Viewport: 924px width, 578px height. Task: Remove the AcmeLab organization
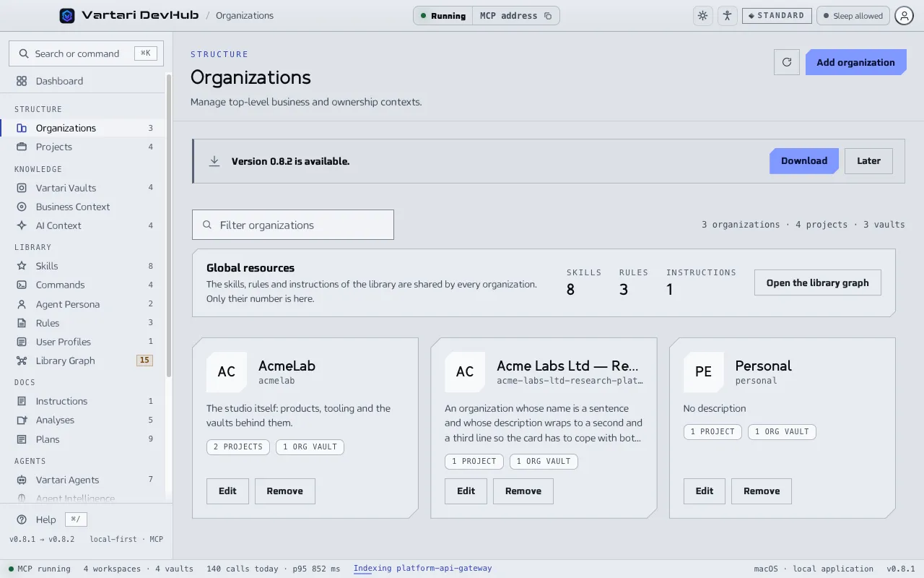pos(285,491)
